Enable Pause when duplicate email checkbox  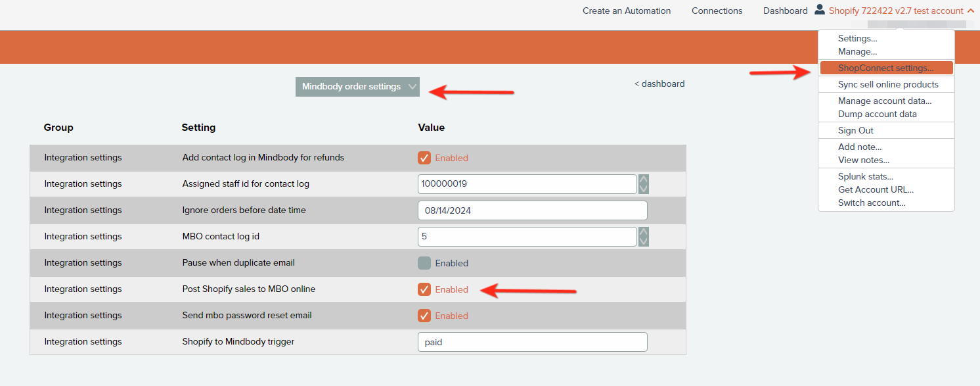click(x=424, y=263)
